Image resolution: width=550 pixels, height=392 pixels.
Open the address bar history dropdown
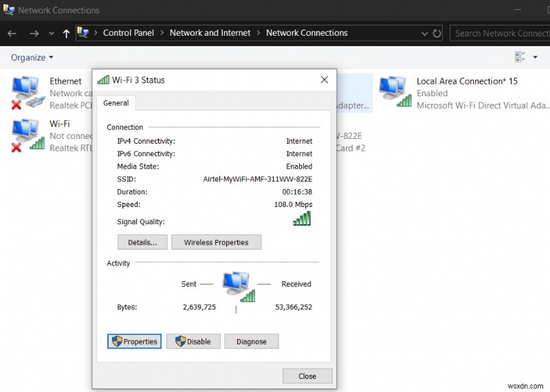point(424,34)
